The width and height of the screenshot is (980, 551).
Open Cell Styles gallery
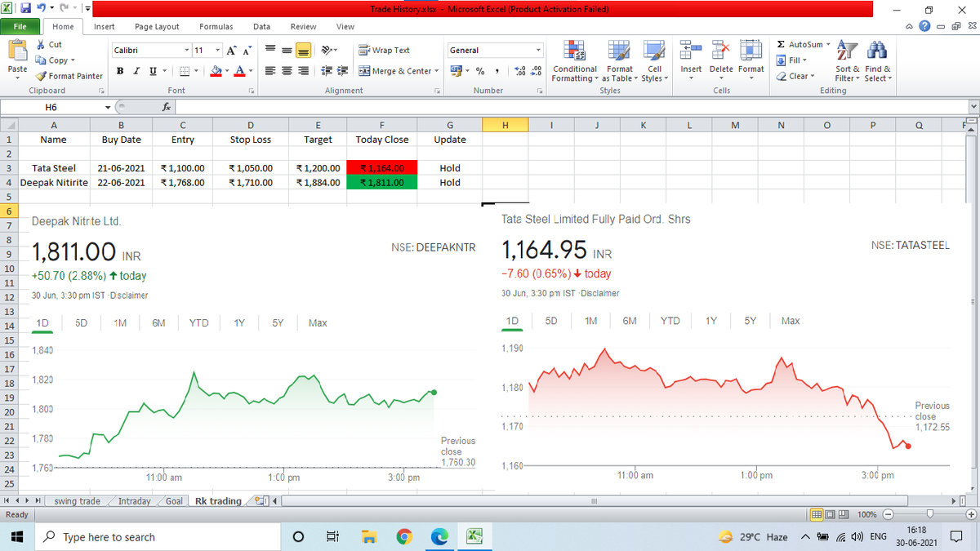click(653, 61)
